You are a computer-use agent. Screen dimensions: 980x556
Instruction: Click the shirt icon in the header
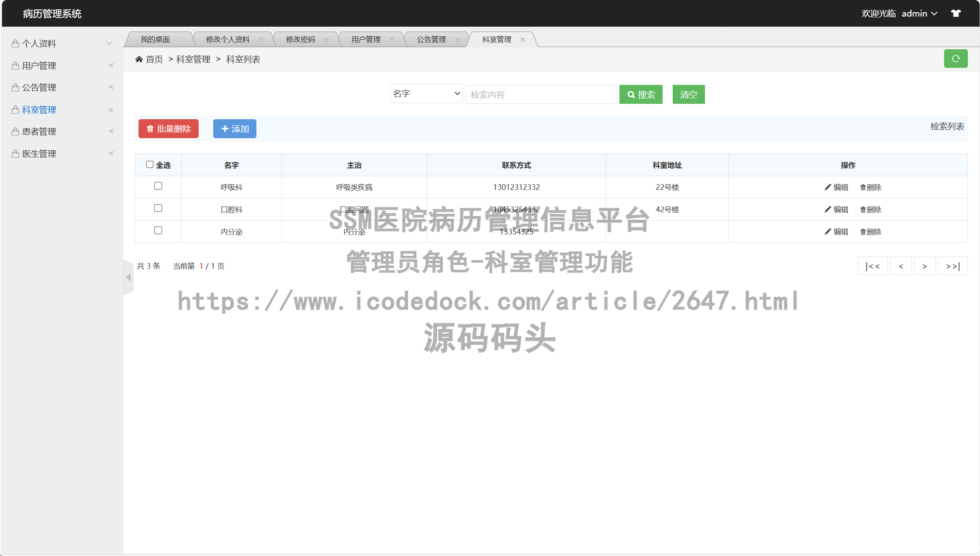(x=955, y=13)
